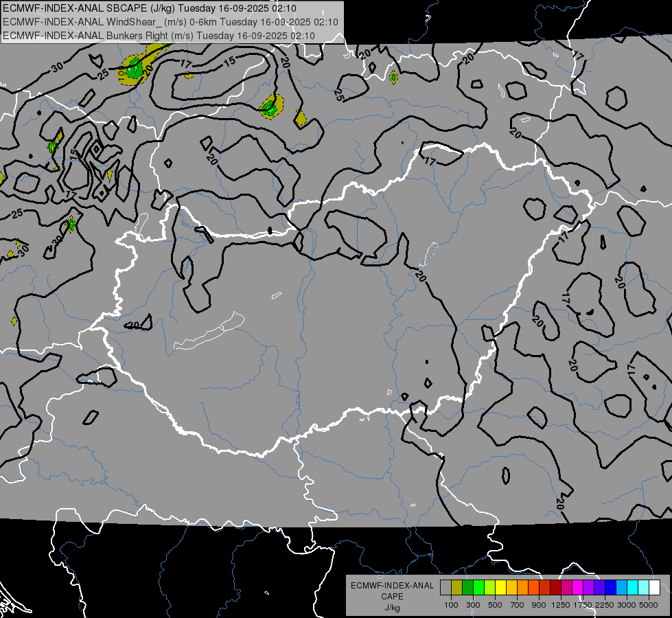Click the cyan swatch in the CAPE legend
Viewport: 672px width, 618px height.
click(x=633, y=588)
